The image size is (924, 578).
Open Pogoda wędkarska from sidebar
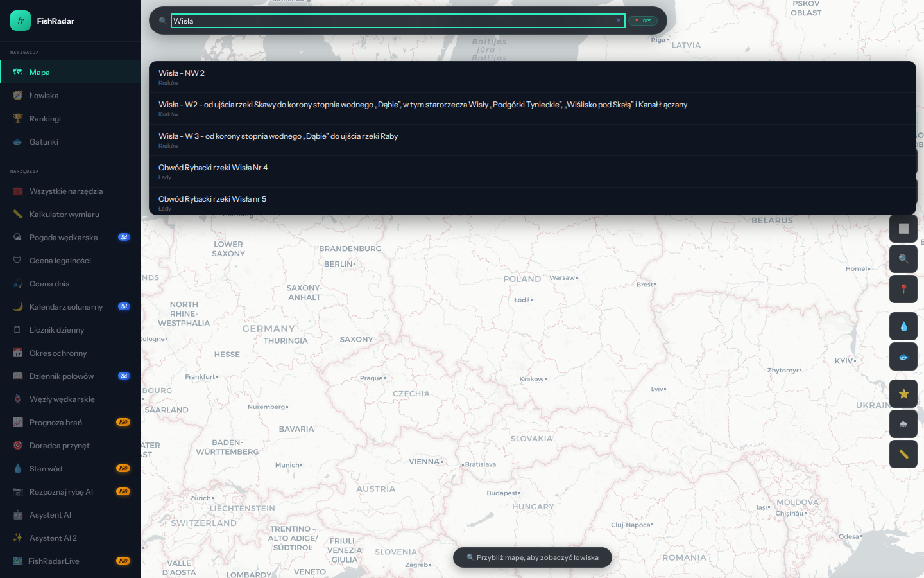coord(64,238)
